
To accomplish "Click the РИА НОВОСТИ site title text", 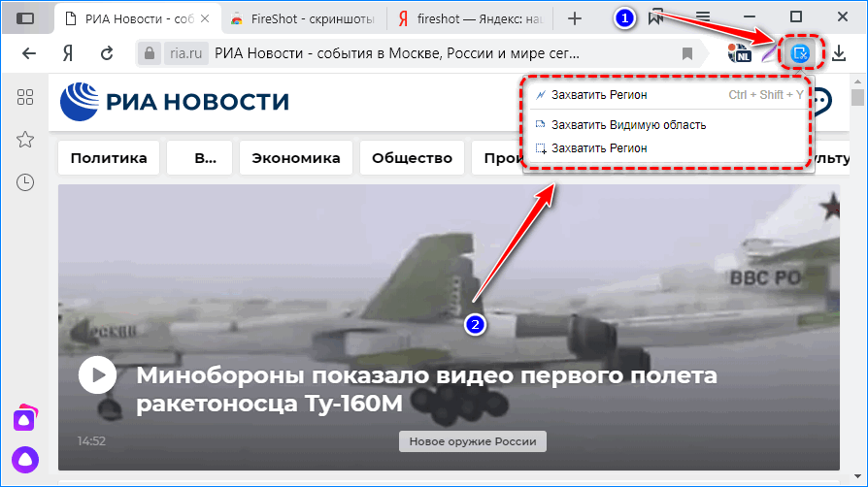I will 197,102.
